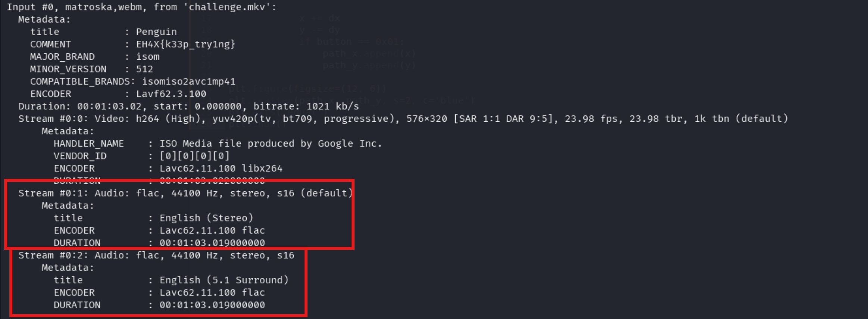Screen dimensions: 868x319
Task: Click the title value 'Penguin'
Action: 156,32
